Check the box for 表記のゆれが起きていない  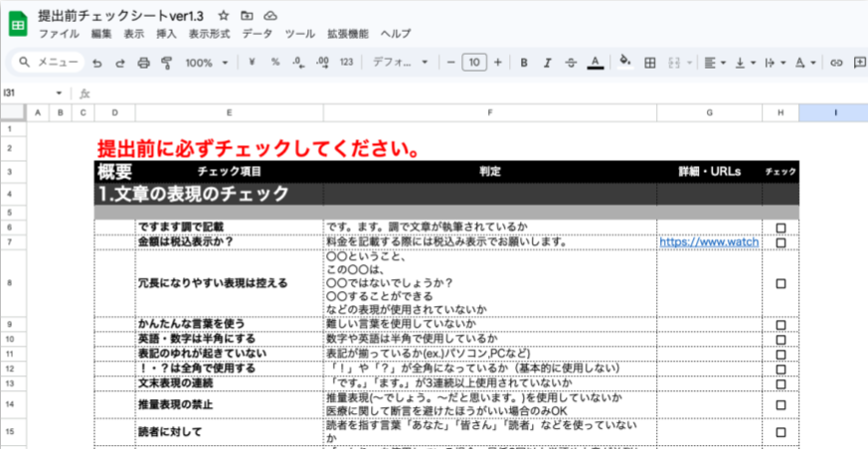[x=781, y=355]
